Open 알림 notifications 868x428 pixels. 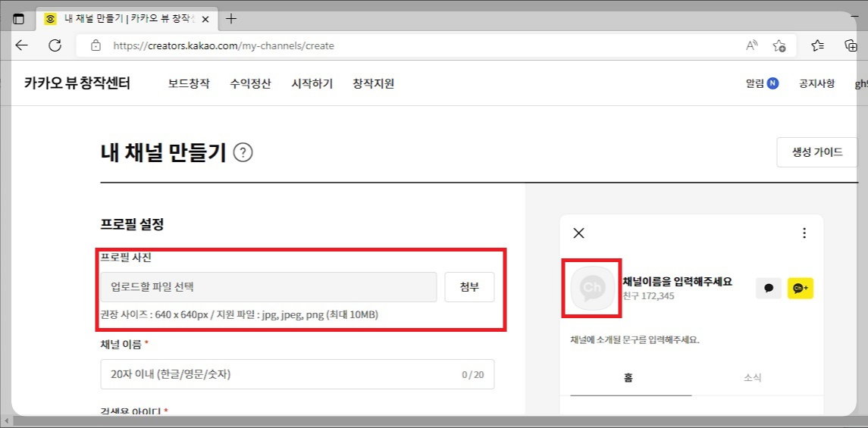[x=754, y=83]
